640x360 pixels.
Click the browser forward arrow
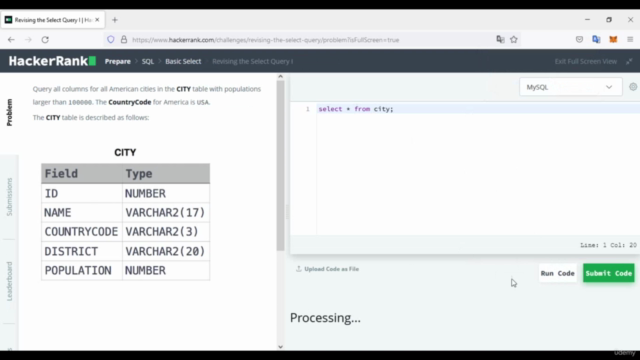pyautogui.click(x=28, y=40)
